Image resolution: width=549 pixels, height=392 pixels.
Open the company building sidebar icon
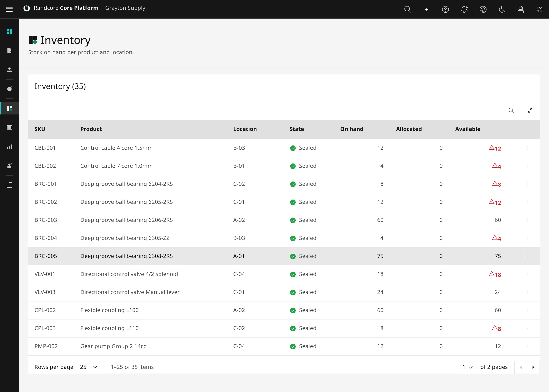9,185
